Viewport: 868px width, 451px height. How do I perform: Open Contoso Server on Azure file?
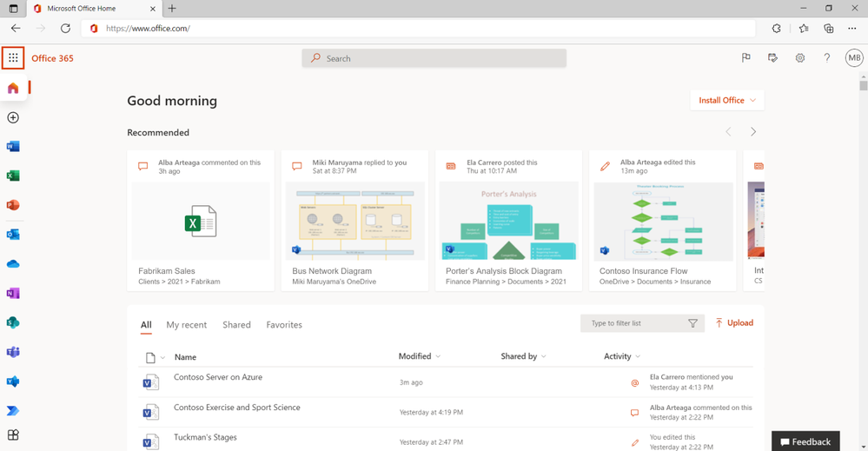click(218, 377)
